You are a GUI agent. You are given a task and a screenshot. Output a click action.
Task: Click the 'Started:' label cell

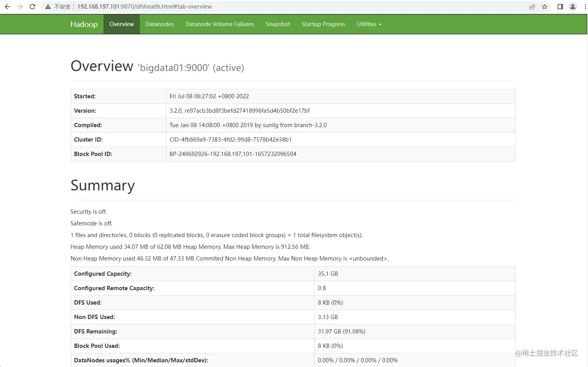pyautogui.click(x=118, y=96)
